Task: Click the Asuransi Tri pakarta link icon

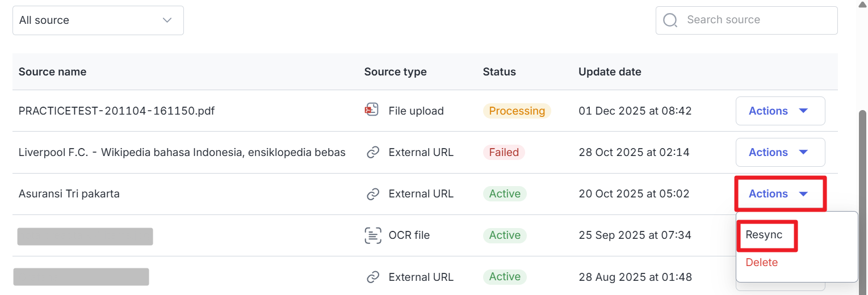Action: (373, 194)
